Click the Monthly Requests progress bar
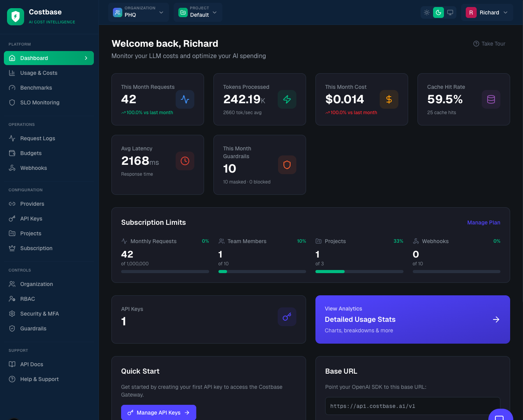Screen dimensions: 523x420 (165, 272)
